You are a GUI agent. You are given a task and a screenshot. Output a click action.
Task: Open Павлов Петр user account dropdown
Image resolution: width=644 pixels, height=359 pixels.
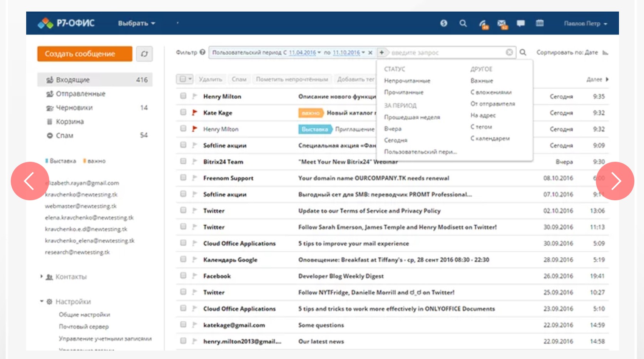point(585,23)
